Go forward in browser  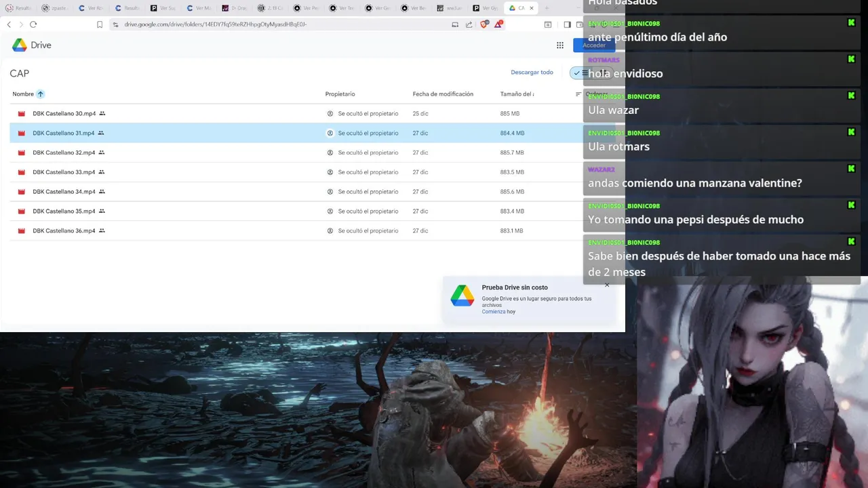tap(20, 24)
